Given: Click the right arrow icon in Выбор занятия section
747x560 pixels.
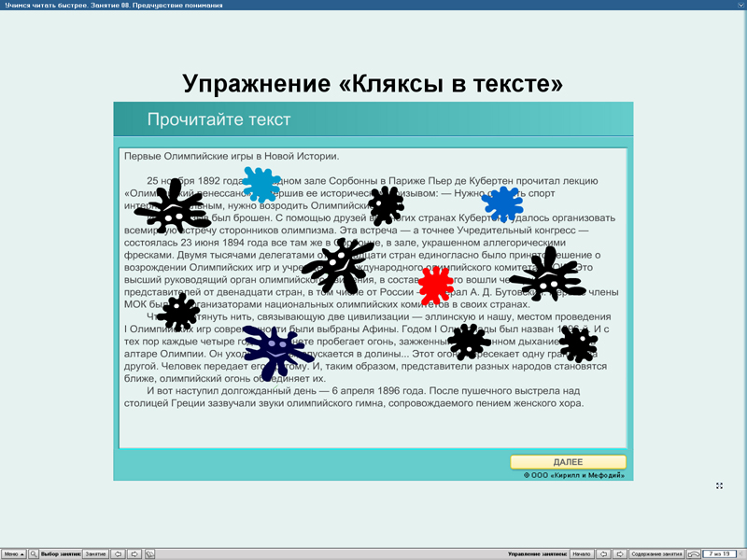Looking at the screenshot, I should [135, 553].
